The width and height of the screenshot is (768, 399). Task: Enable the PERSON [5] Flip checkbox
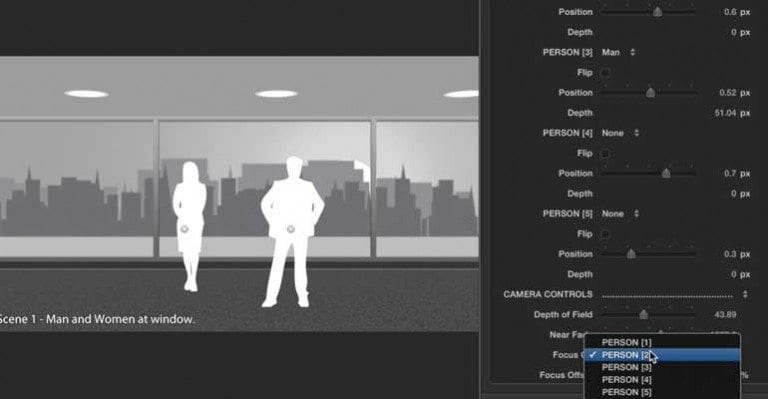tap(605, 235)
